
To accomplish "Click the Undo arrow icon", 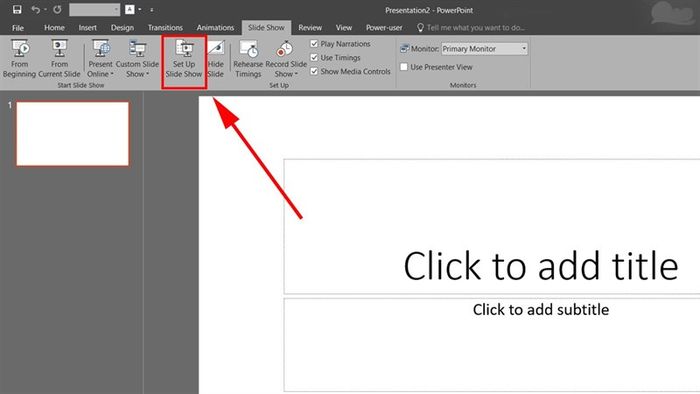I will [36, 9].
